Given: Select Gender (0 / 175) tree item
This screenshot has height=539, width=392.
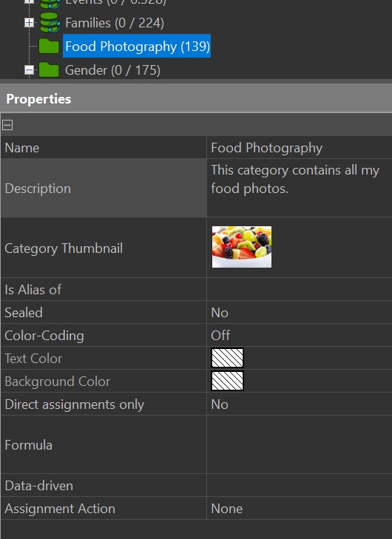Looking at the screenshot, I should (112, 70).
